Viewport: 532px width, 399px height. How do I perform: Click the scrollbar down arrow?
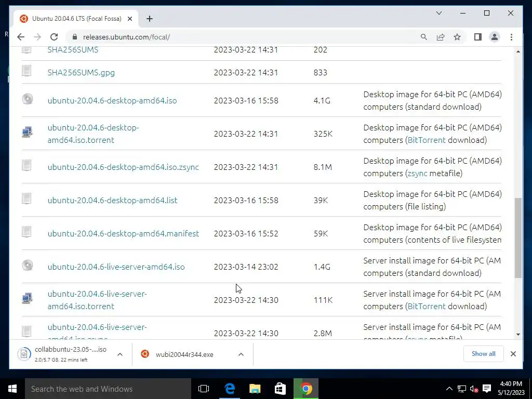[518, 334]
